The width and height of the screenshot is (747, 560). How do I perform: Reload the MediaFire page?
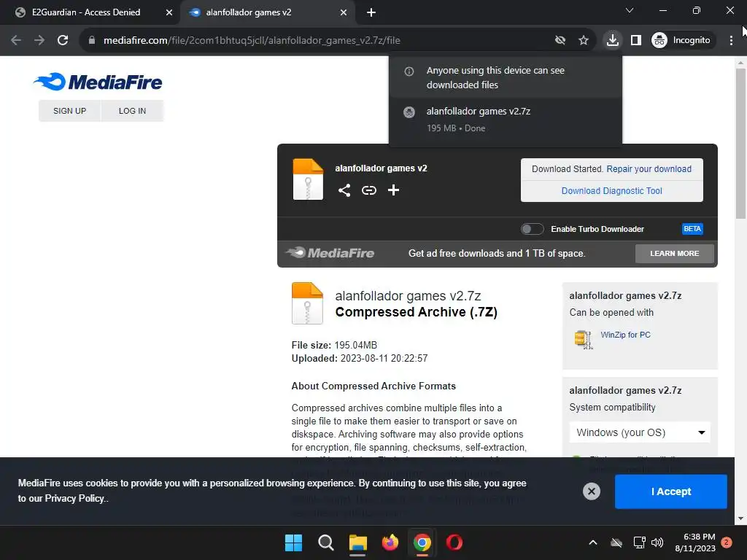click(63, 41)
